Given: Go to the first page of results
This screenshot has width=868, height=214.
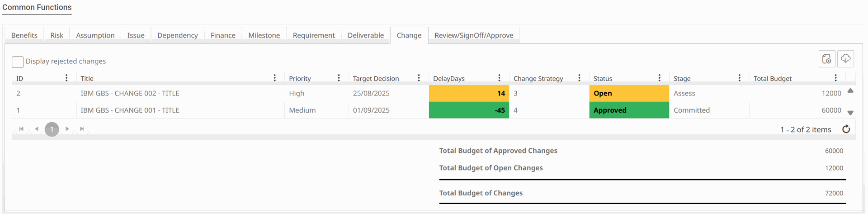Looking at the screenshot, I should [x=21, y=129].
